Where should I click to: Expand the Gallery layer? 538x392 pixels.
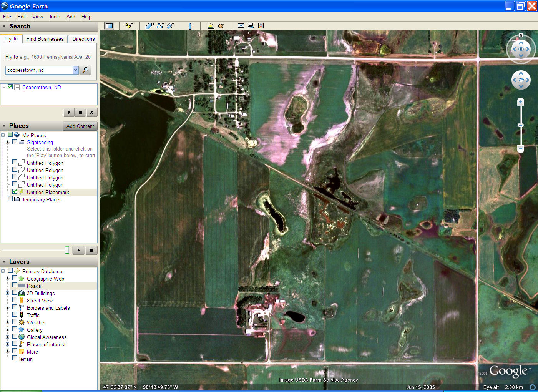(7, 329)
